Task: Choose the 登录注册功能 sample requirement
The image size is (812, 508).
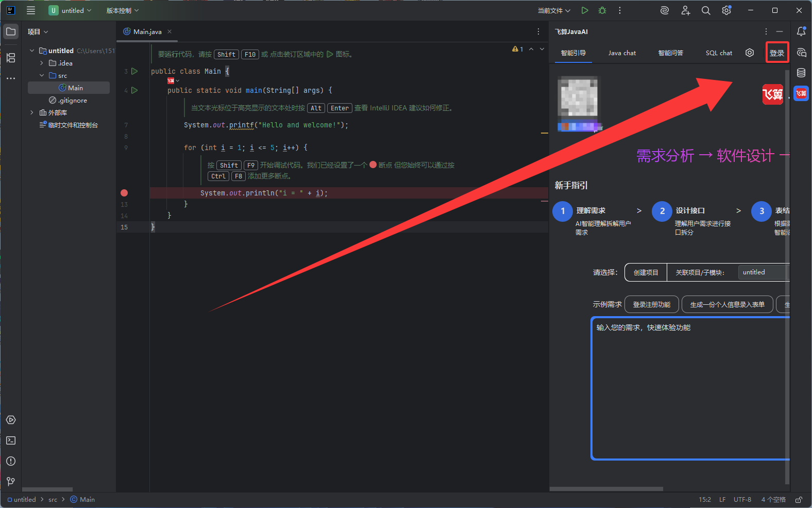Action: (x=652, y=304)
